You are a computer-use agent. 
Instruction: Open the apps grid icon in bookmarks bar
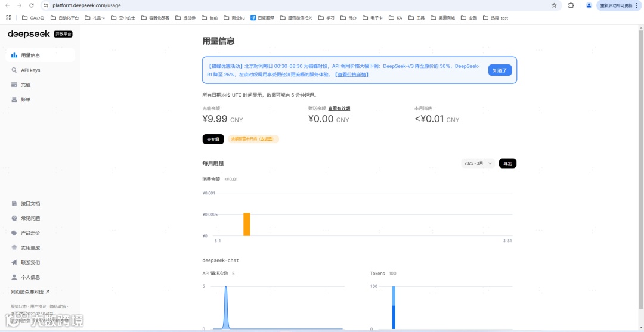click(8, 18)
